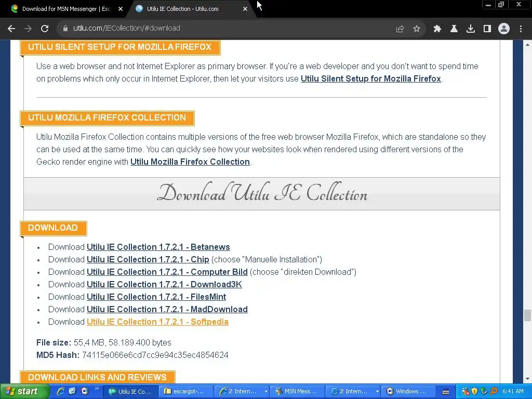This screenshot has height=399, width=532.
Task: Toggle the side panel icon
Action: pyautogui.click(x=487, y=29)
